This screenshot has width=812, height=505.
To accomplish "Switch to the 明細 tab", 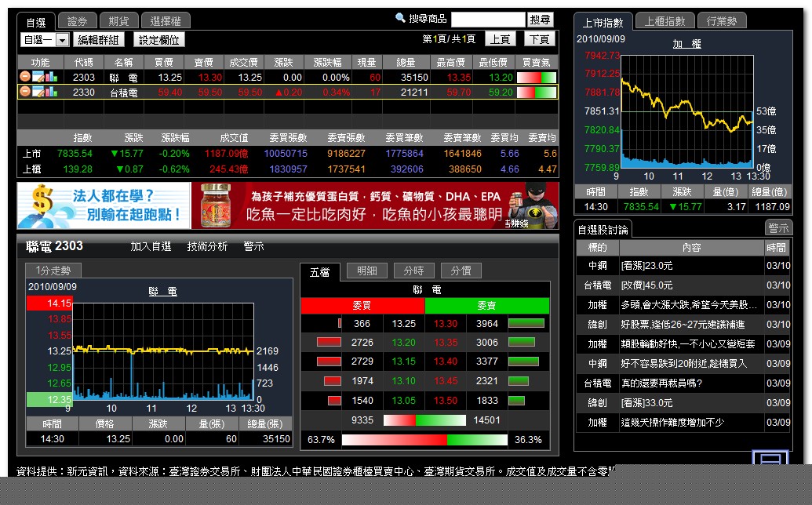I will coord(366,271).
